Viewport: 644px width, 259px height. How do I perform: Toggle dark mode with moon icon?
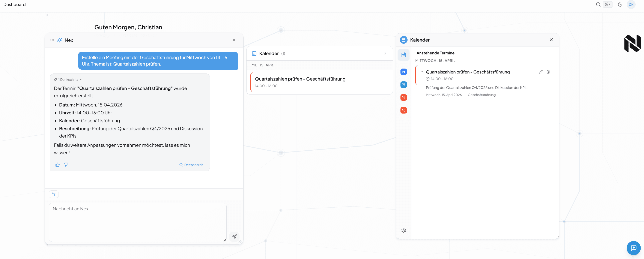point(620,4)
